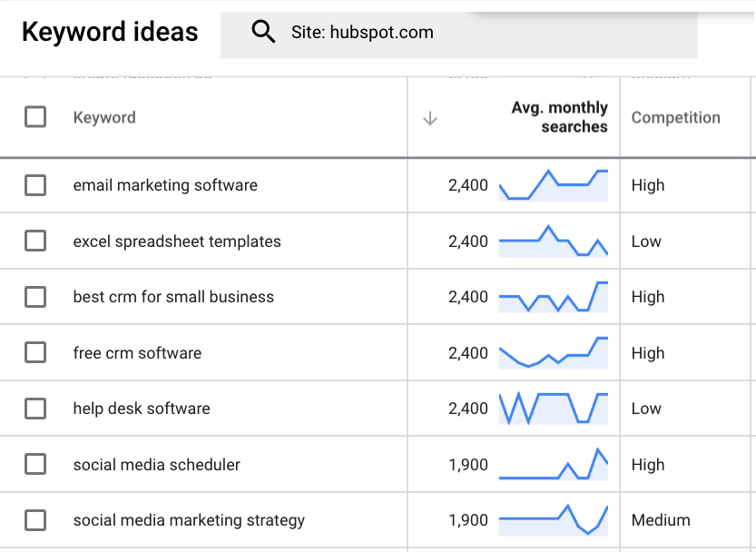
Task: Click the sparkline for social media marketing strategy
Action: [556, 518]
